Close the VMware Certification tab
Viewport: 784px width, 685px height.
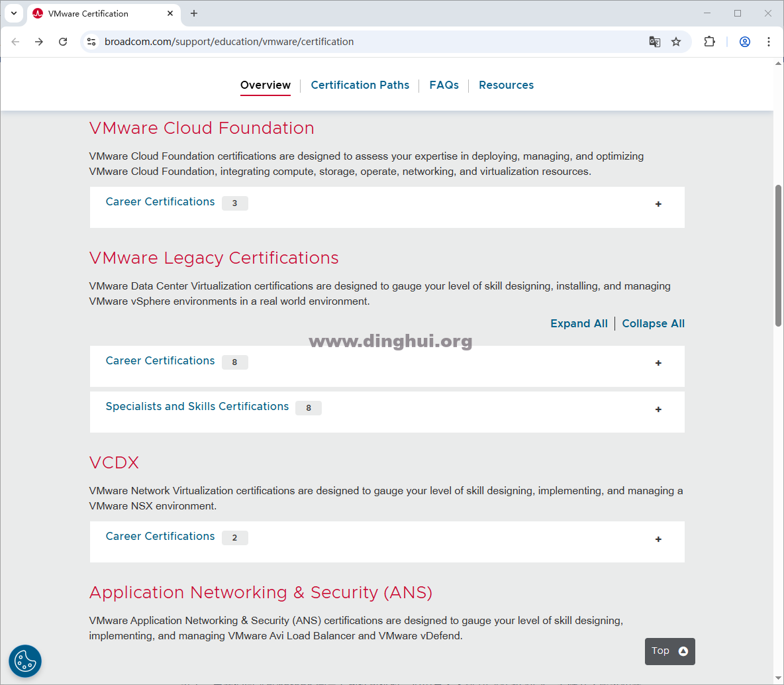coord(170,13)
